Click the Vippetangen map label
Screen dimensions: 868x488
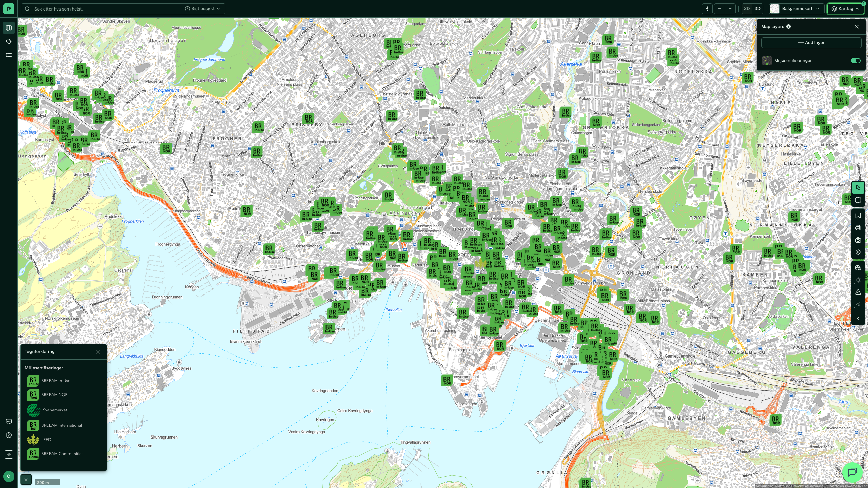pos(466,404)
